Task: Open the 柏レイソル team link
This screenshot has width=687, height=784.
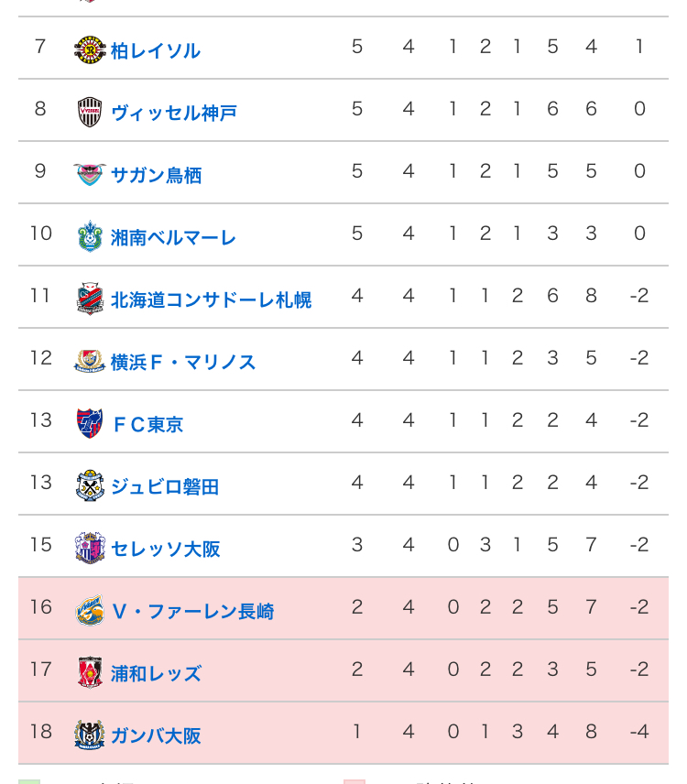Action: 156,50
